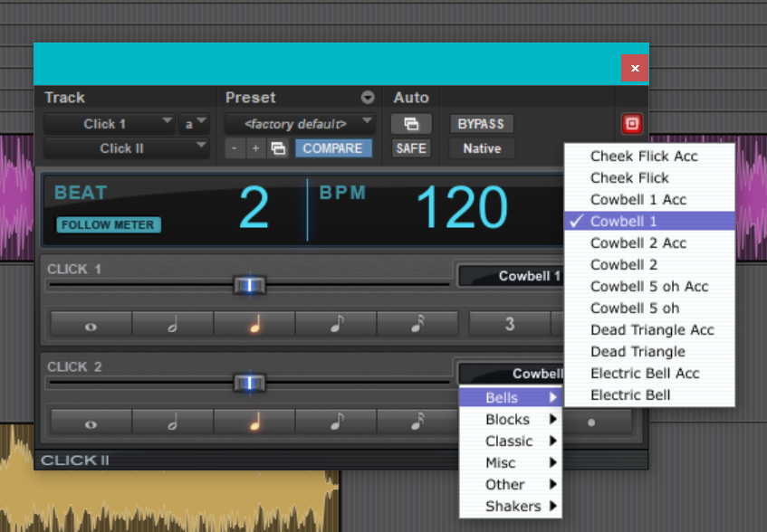Toggle the BYPASS button

click(481, 124)
